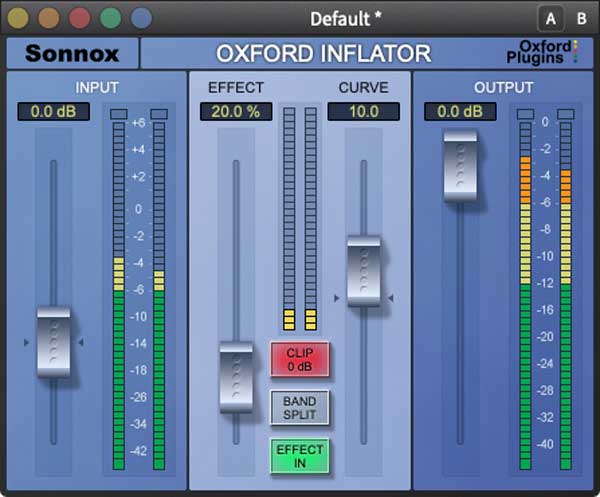The image size is (600, 497).
Task: Click the Output fader handle
Action: 460,165
